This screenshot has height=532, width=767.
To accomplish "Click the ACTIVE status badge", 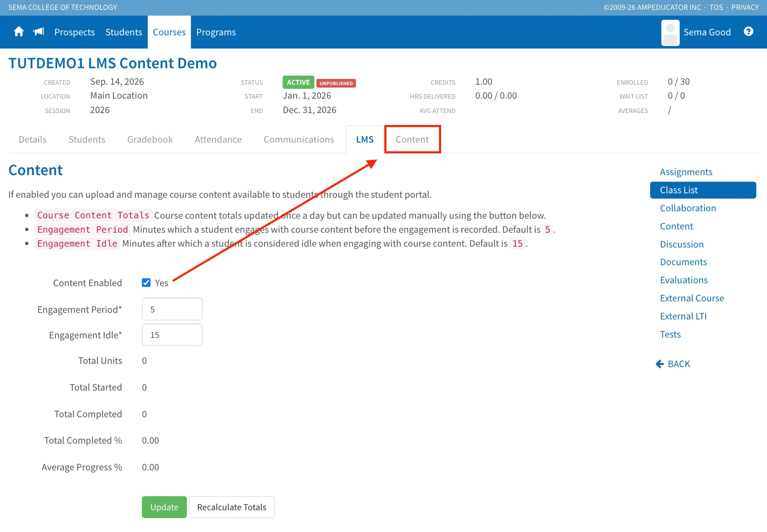I will tap(298, 82).
